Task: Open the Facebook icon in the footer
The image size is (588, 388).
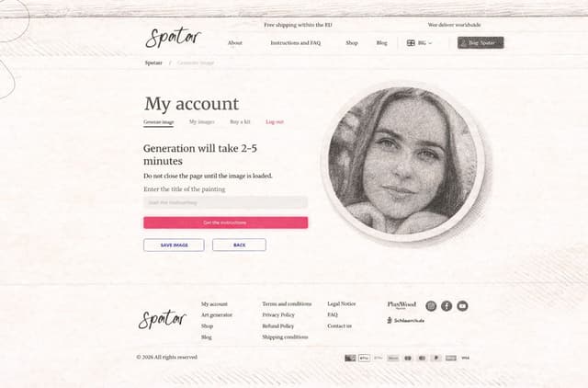Action: [x=447, y=306]
